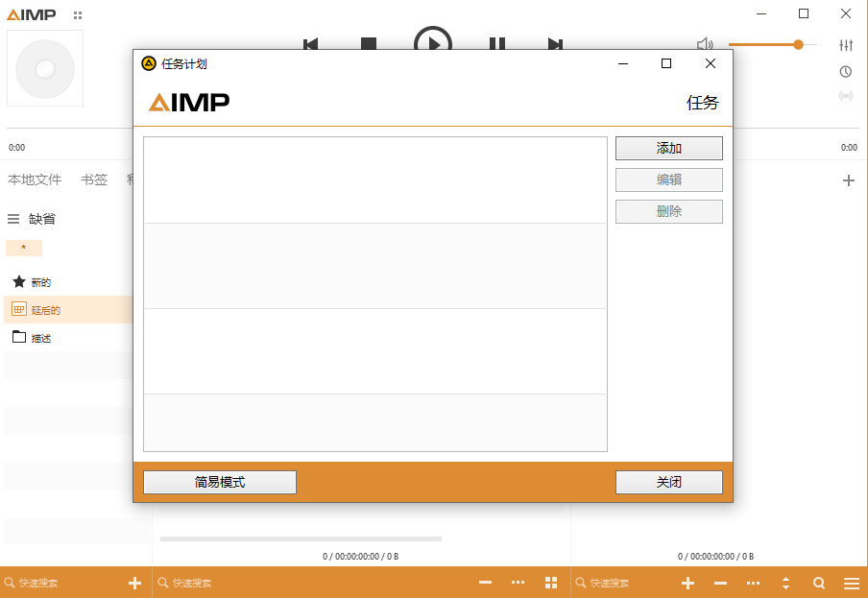Click the middle panel quick search field
The image size is (868, 598).
(x=310, y=583)
